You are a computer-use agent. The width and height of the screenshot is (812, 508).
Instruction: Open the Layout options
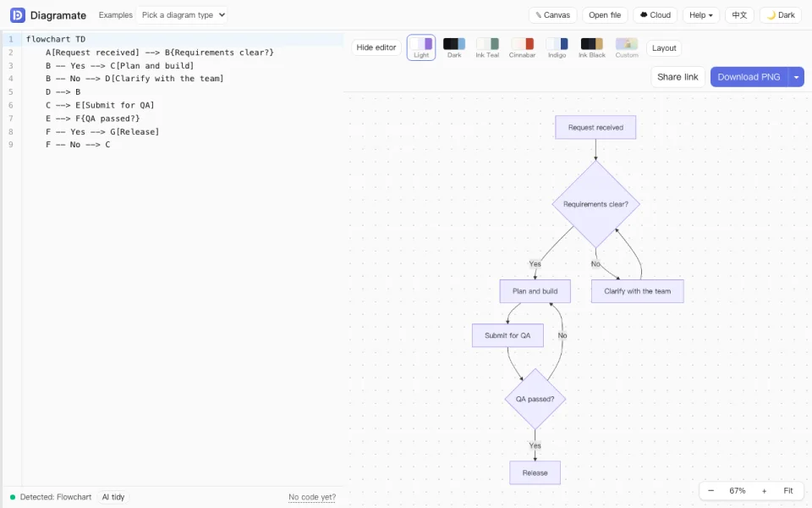[x=664, y=47]
